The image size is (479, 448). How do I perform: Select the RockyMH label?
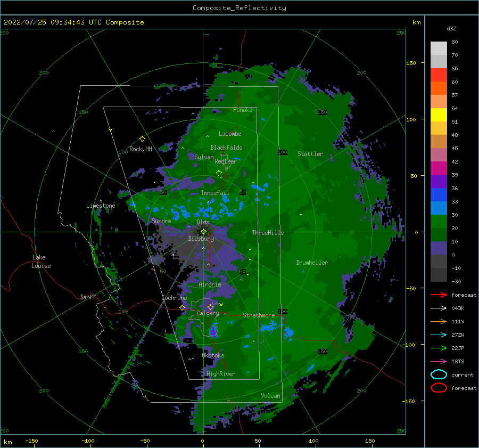coord(141,149)
